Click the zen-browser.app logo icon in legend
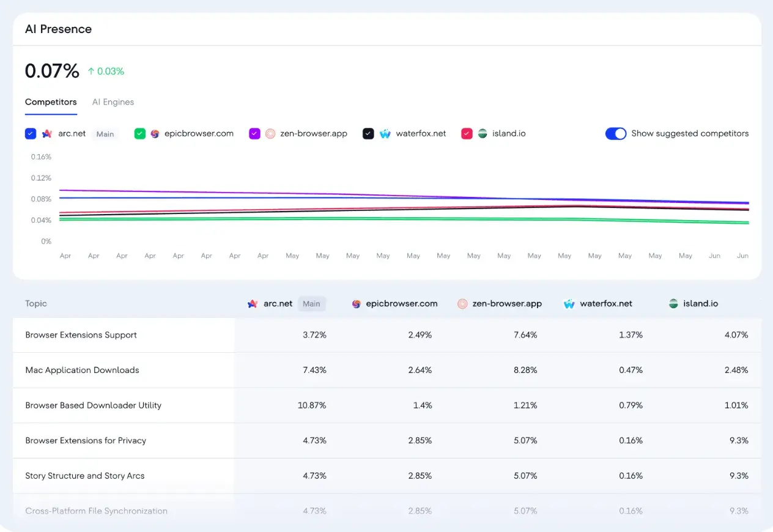 click(x=270, y=133)
